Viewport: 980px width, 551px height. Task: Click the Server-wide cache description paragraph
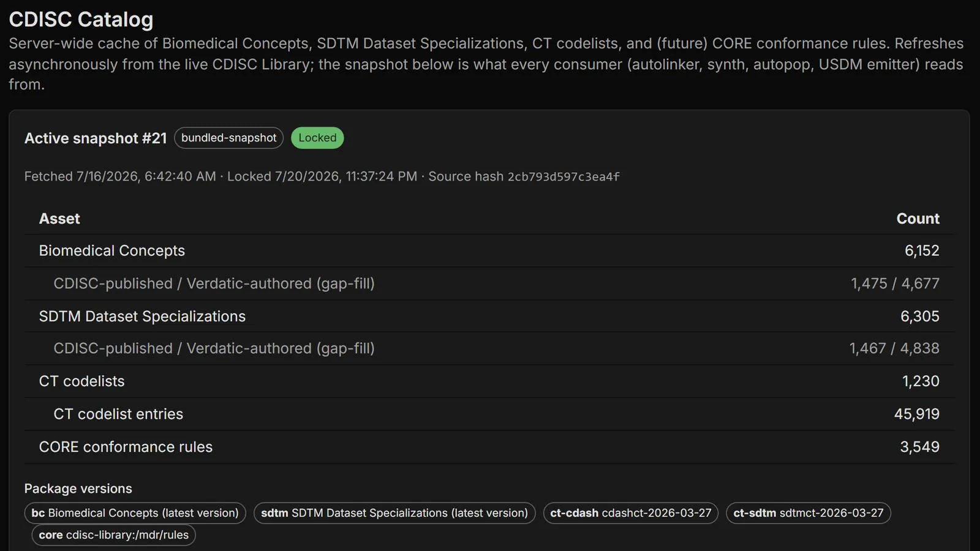[486, 64]
